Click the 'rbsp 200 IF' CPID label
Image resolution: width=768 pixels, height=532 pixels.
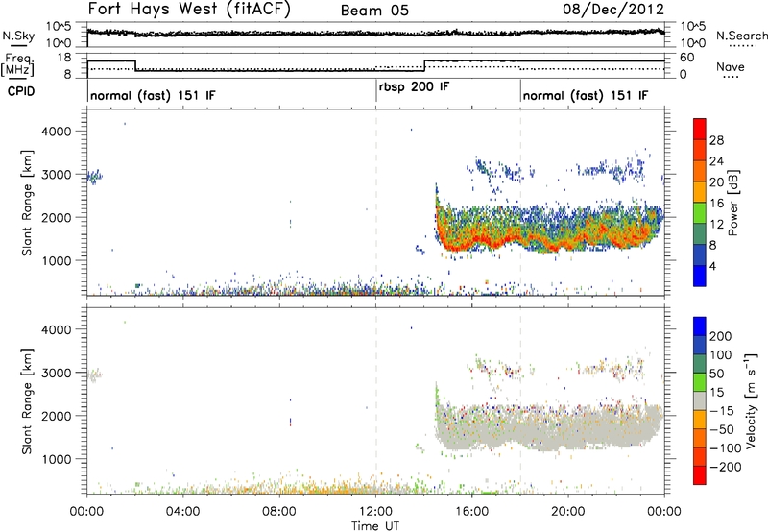(x=414, y=86)
